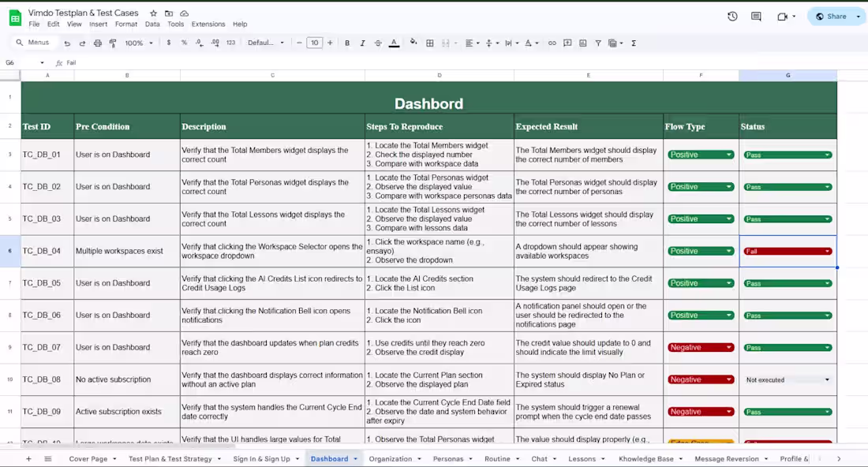Open the Data menu

(x=152, y=24)
